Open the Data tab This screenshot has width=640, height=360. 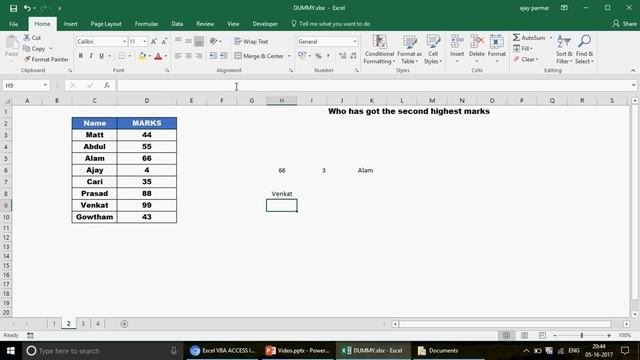[177, 24]
